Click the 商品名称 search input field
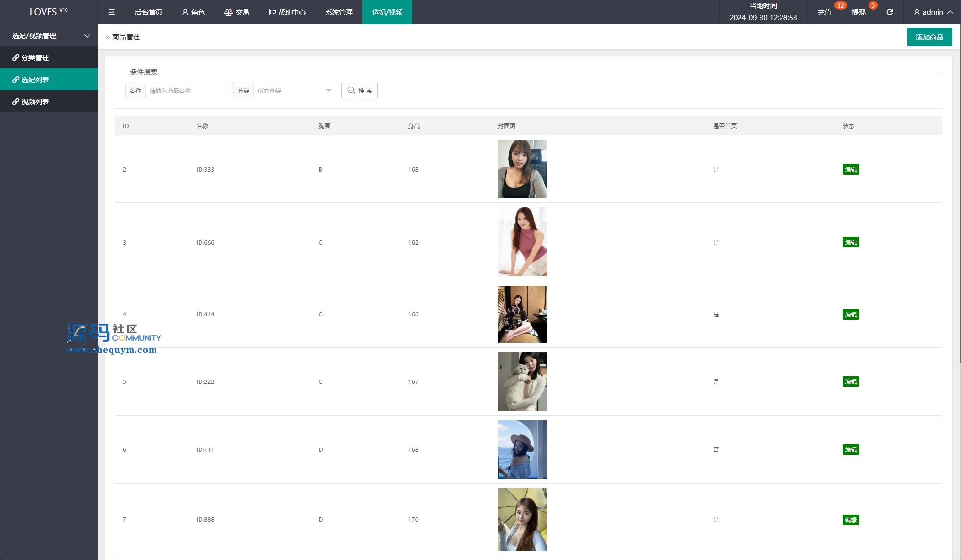Image resolution: width=961 pixels, height=560 pixels. [186, 90]
